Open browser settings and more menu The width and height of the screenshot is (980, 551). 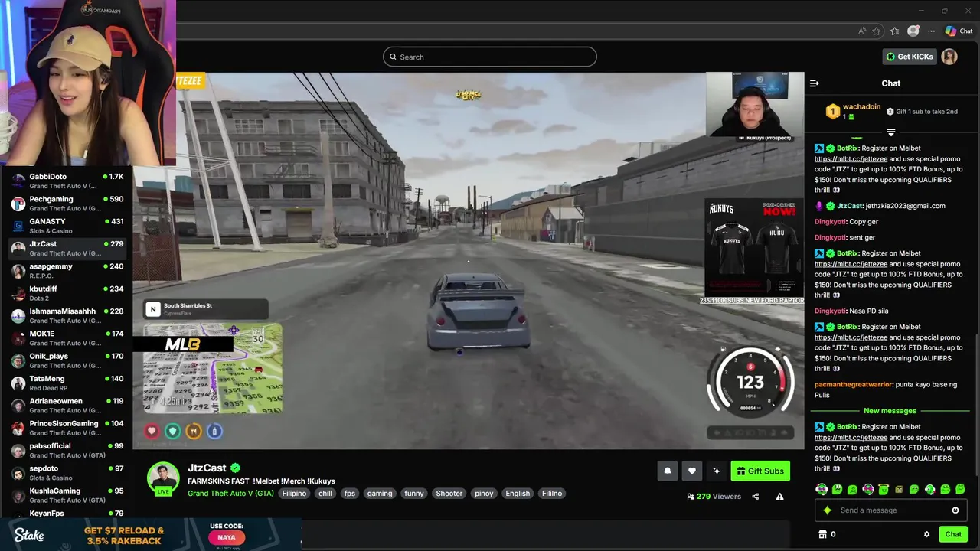click(x=931, y=31)
